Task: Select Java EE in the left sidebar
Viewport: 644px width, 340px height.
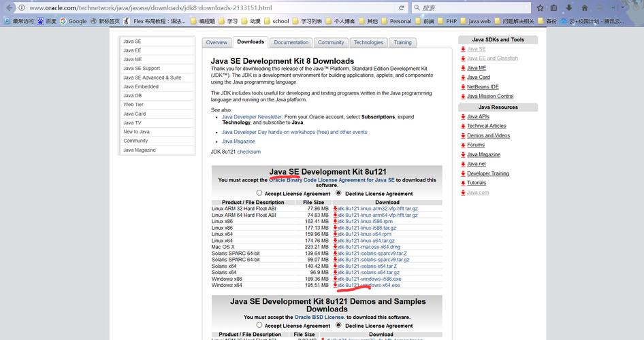Action: 133,50
